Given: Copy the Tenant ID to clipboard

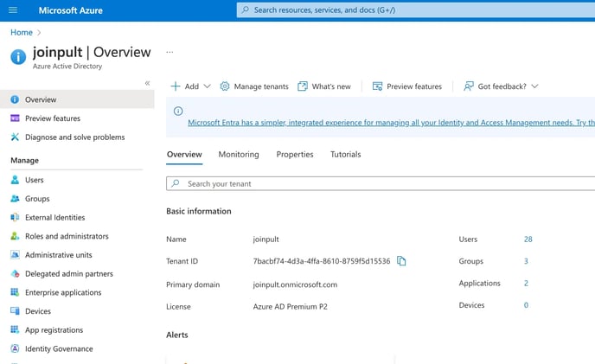Looking at the screenshot, I should coord(401,261).
